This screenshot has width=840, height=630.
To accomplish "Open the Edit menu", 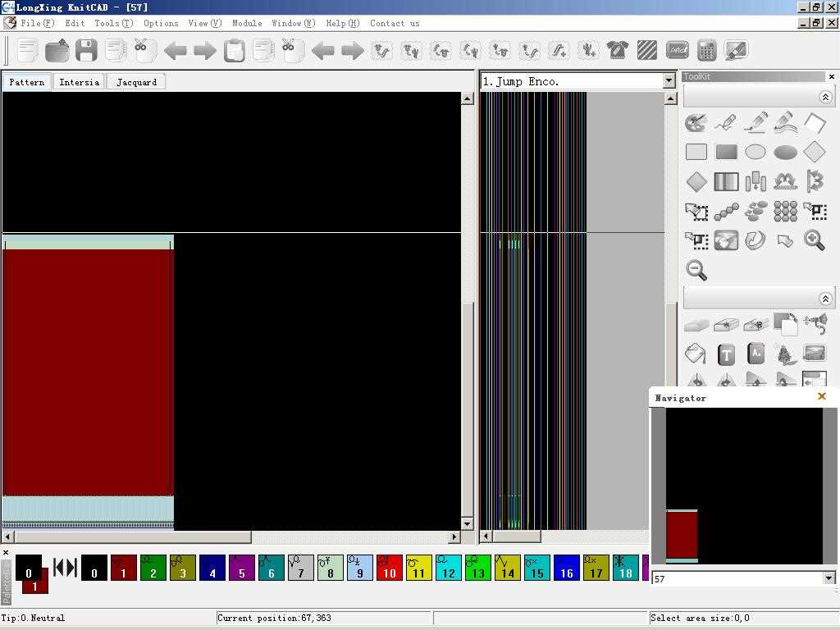I will point(75,23).
